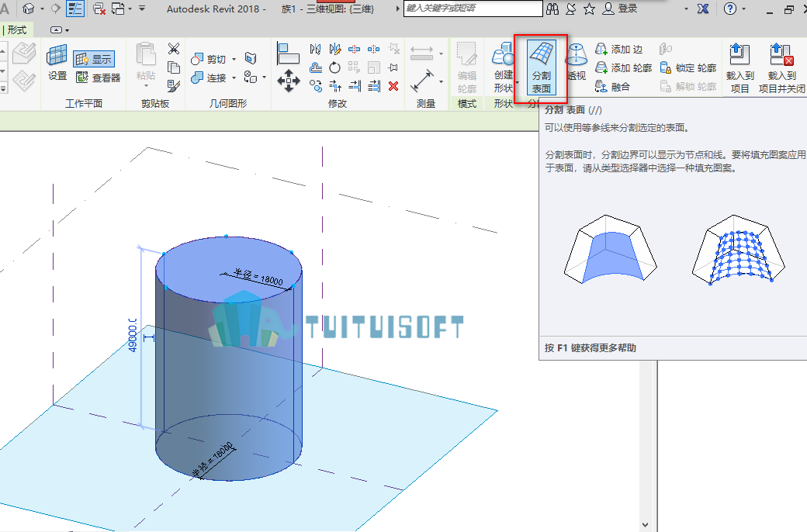Expand the Join (连接) geometry dropdown arrow
Image resolution: width=807 pixels, height=532 pixels.
pyautogui.click(x=234, y=78)
